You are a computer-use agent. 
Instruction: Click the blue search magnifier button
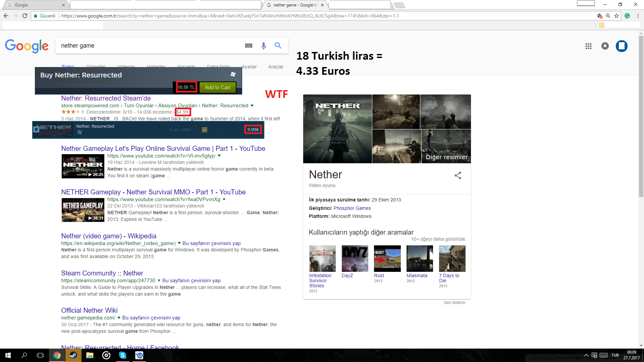pyautogui.click(x=278, y=46)
